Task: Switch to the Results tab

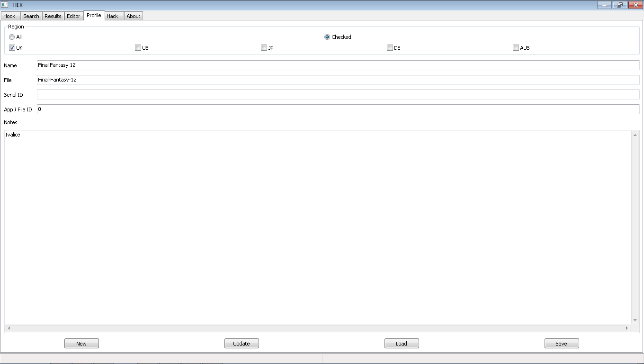Action: pos(53,16)
